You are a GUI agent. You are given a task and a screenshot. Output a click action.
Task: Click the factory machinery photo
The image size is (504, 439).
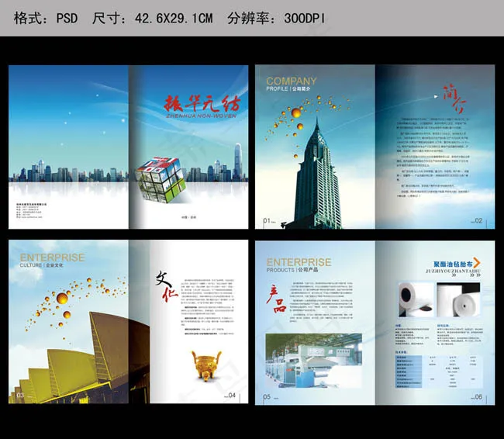314,361
